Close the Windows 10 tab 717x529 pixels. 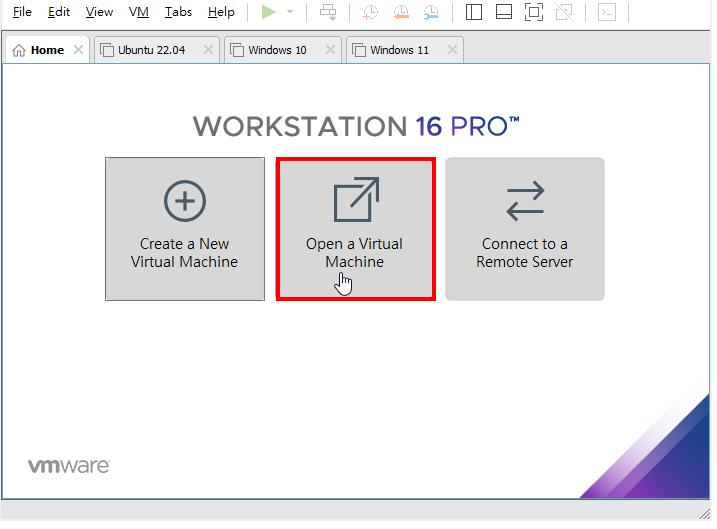click(x=330, y=49)
